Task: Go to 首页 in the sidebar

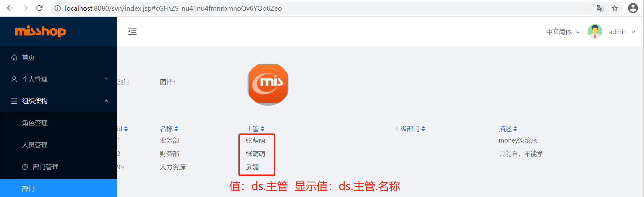Action: [x=58, y=57]
